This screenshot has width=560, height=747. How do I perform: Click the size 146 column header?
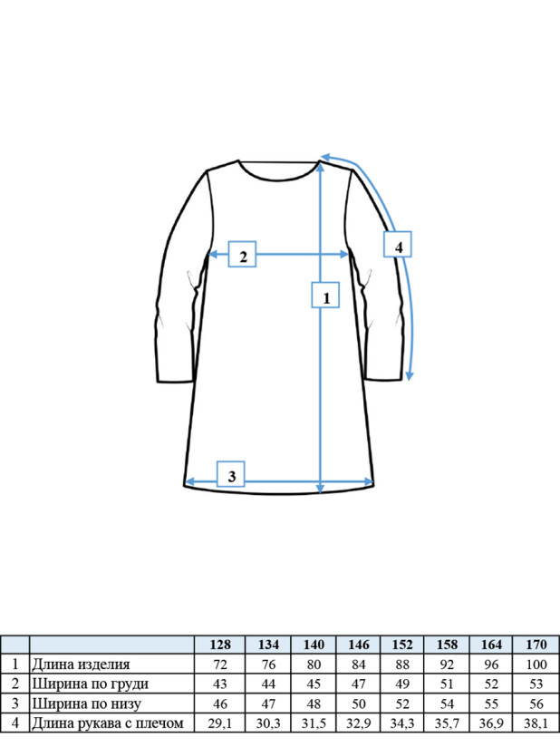tap(359, 645)
